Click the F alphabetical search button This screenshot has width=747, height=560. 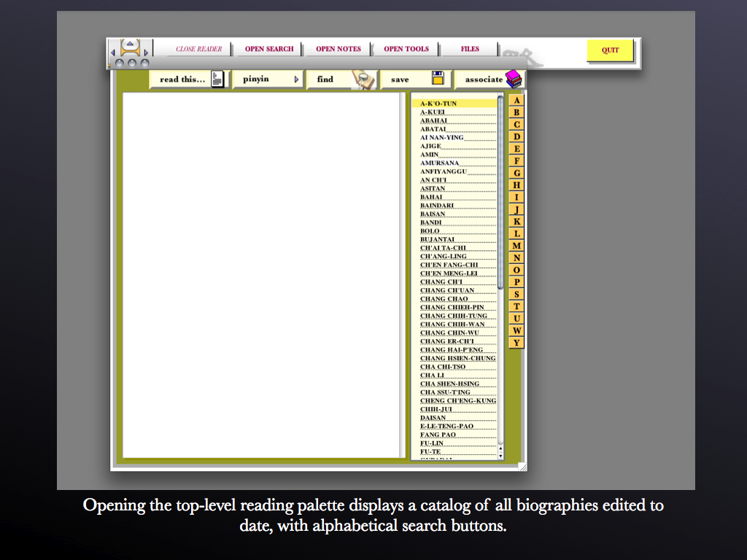tap(516, 161)
